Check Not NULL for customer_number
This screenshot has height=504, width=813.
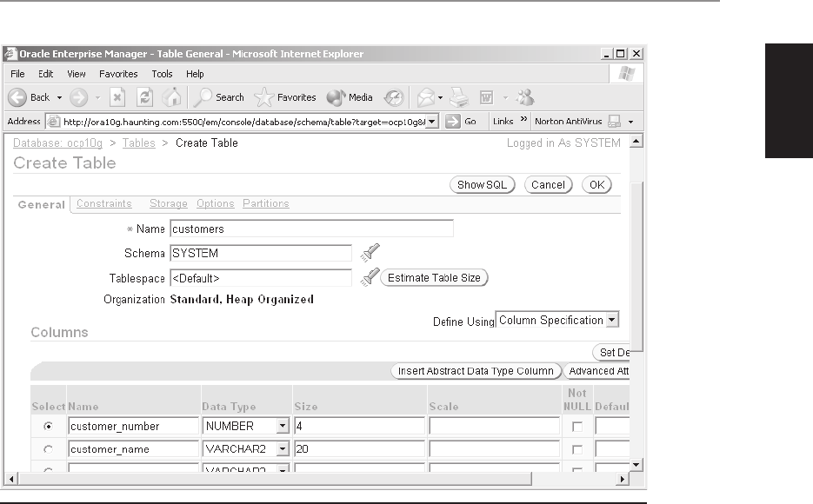click(576, 427)
